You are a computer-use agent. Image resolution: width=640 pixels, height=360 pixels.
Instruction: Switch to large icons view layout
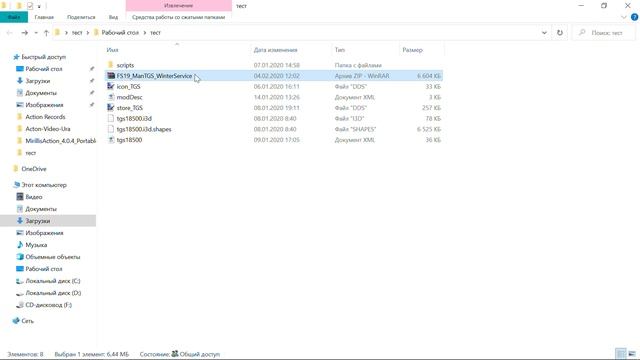pyautogui.click(x=632, y=353)
